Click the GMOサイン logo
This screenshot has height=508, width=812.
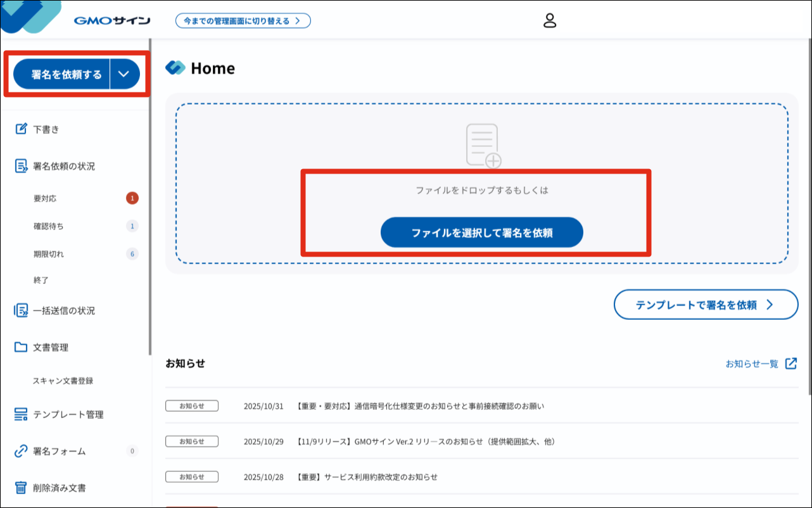(x=111, y=19)
